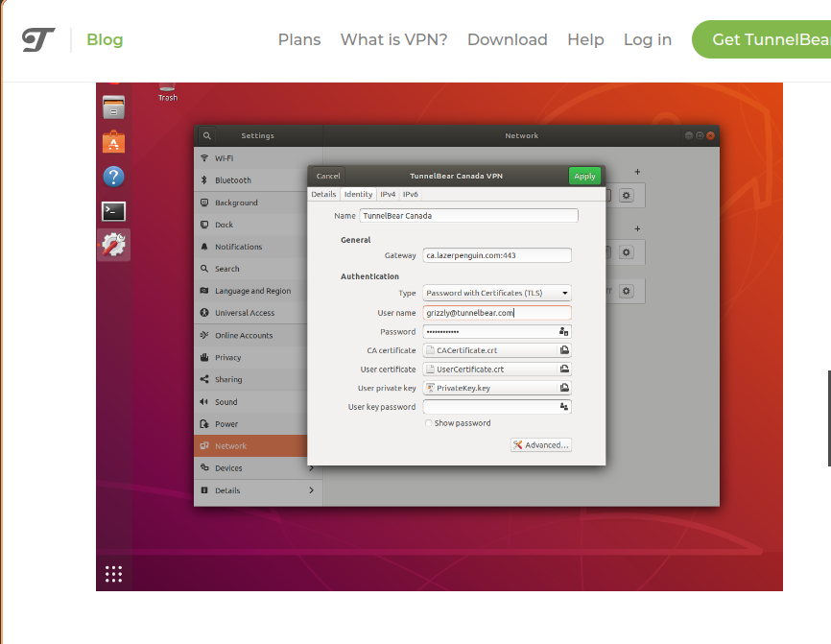The height and width of the screenshot is (644, 831).
Task: Choose CA certificate file CACertificate.crt
Action: [490, 350]
